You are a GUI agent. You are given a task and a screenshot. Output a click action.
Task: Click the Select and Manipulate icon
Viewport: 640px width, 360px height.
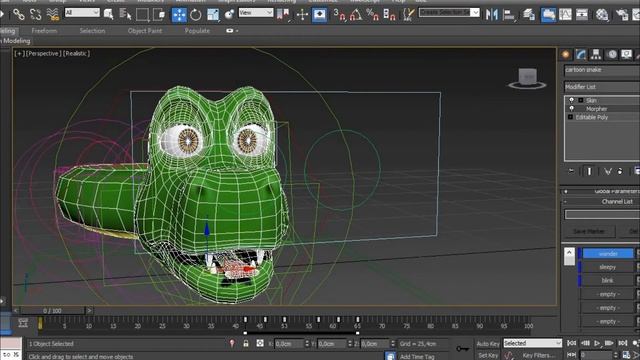302,15
